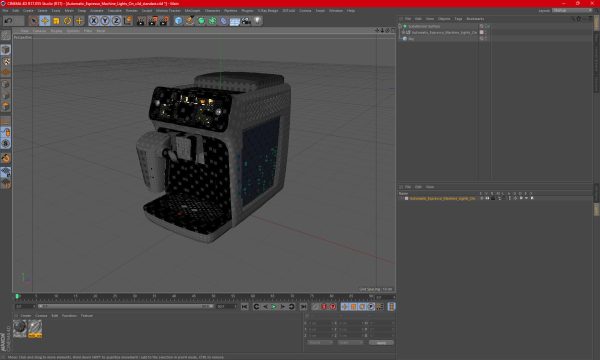600x360 pixels.
Task: Select the Automatic_Espresso_Machine layer in Layer Manager
Action: point(442,199)
